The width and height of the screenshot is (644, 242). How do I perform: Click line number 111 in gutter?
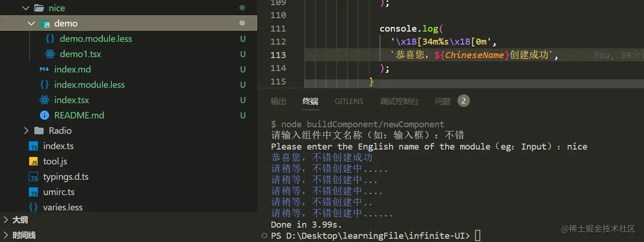pyautogui.click(x=278, y=28)
